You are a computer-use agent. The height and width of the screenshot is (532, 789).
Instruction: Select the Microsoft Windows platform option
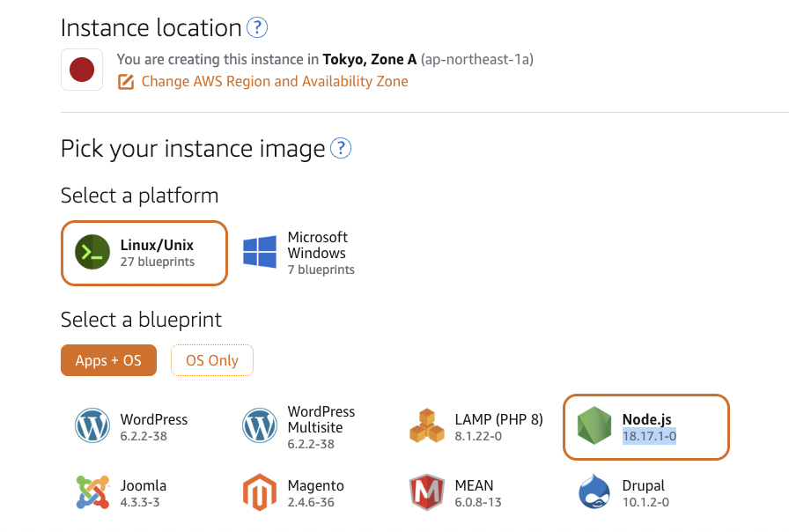point(299,253)
